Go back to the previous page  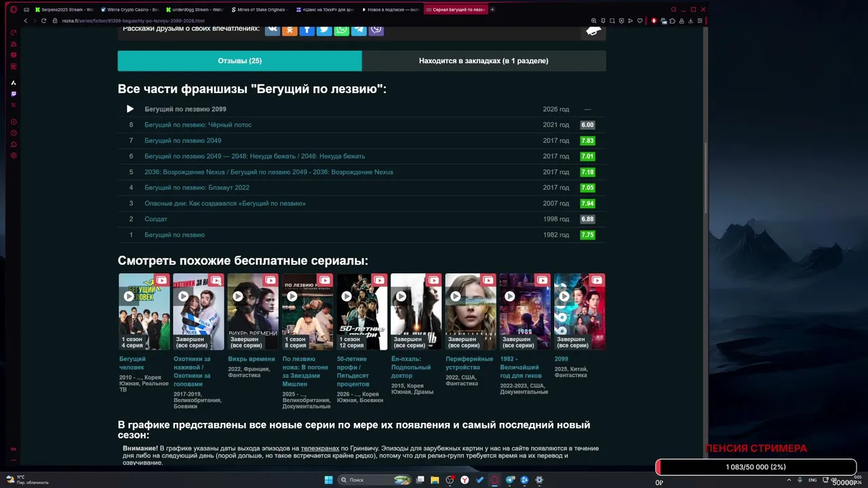pos(26,21)
